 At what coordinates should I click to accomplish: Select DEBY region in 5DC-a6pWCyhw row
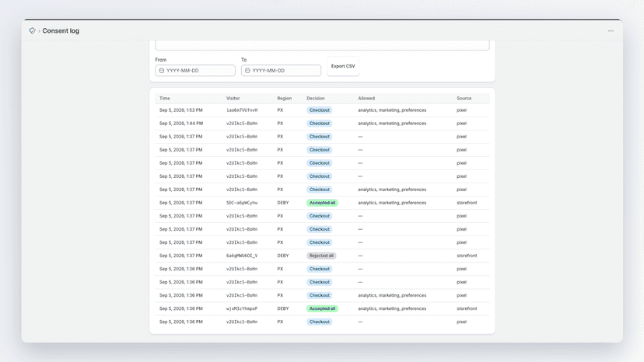283,203
